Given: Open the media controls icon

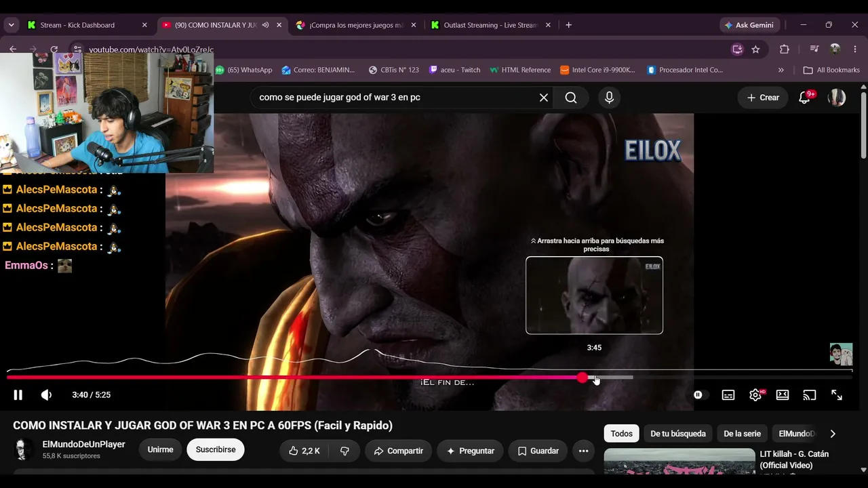Looking at the screenshot, I should point(814,49).
